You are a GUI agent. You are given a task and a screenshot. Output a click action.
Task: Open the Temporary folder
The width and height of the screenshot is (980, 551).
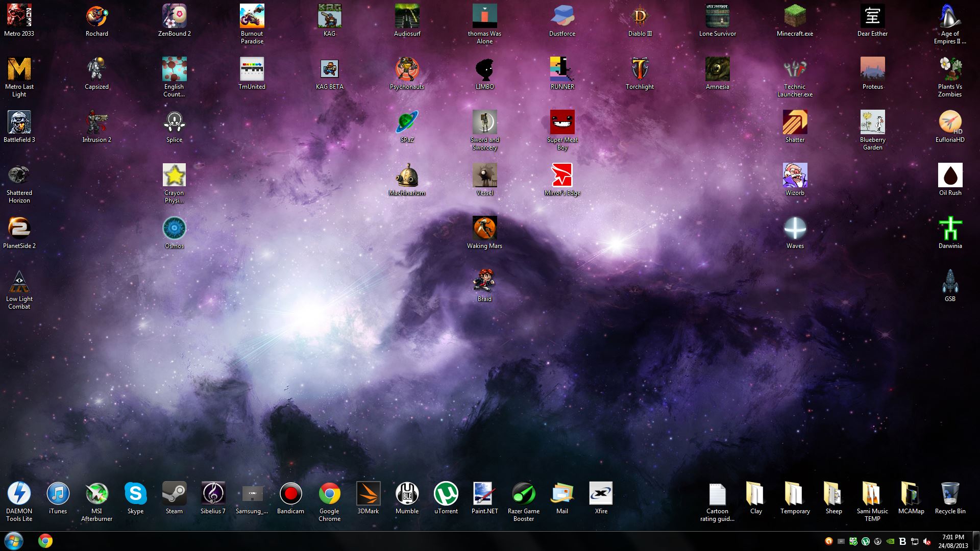795,499
